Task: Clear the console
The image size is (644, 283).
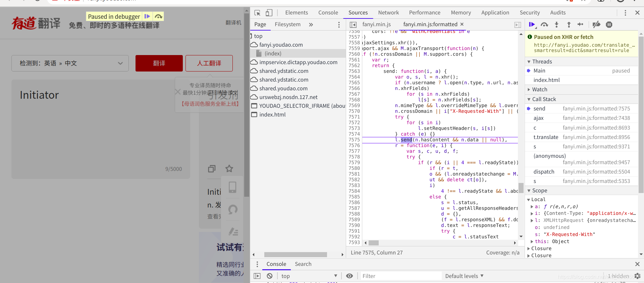Action: (270, 276)
